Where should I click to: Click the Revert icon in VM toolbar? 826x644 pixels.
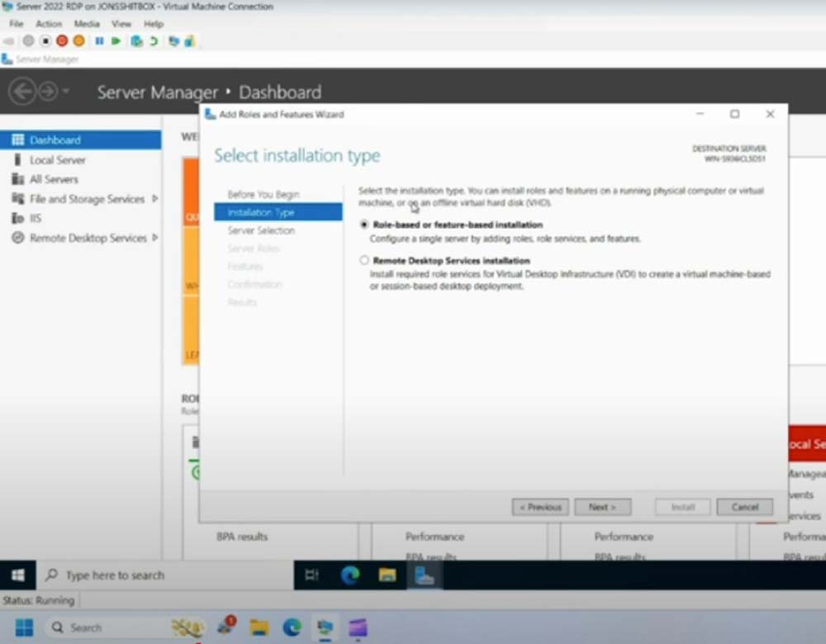[153, 40]
